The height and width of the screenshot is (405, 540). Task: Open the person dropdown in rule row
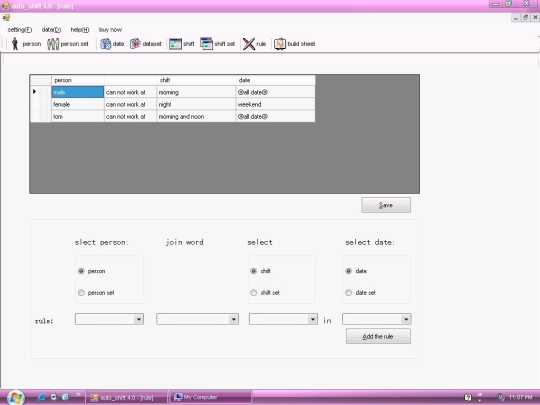pyautogui.click(x=110, y=319)
